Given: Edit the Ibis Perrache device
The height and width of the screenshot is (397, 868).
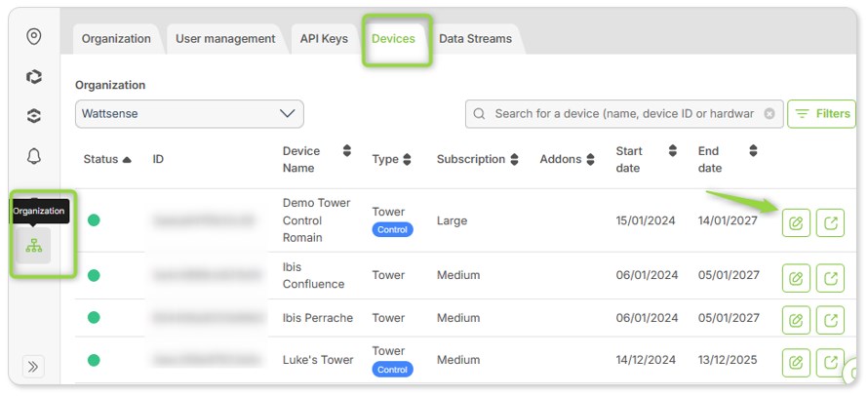Looking at the screenshot, I should (796, 320).
